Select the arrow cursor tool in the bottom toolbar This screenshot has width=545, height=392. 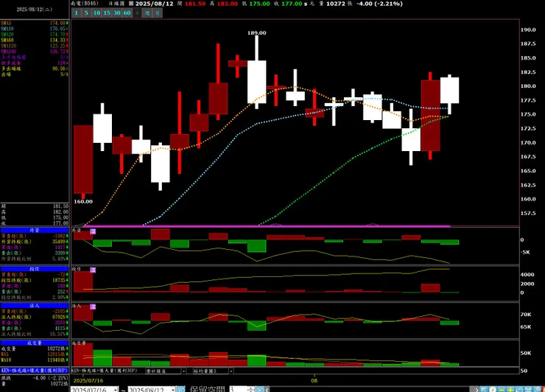pyautogui.click(x=483, y=389)
